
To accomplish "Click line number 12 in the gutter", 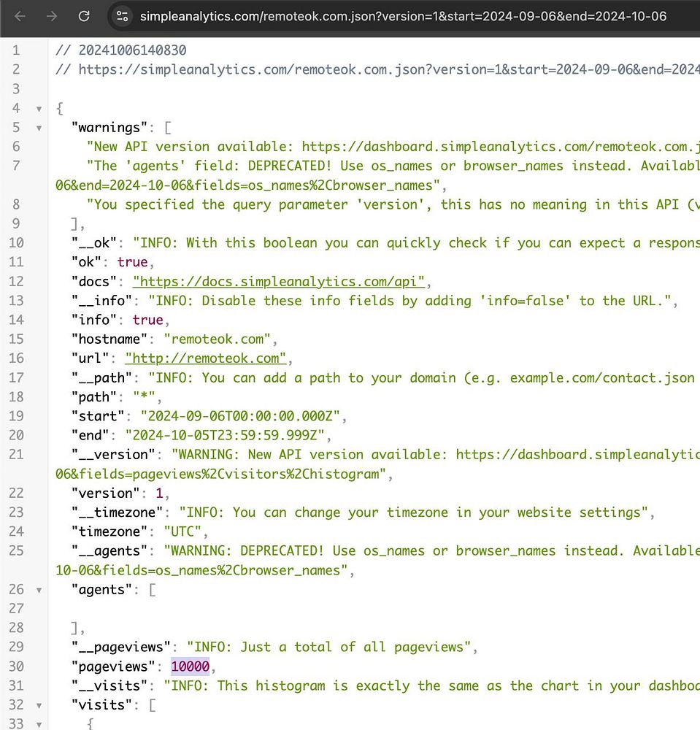I will [16, 282].
